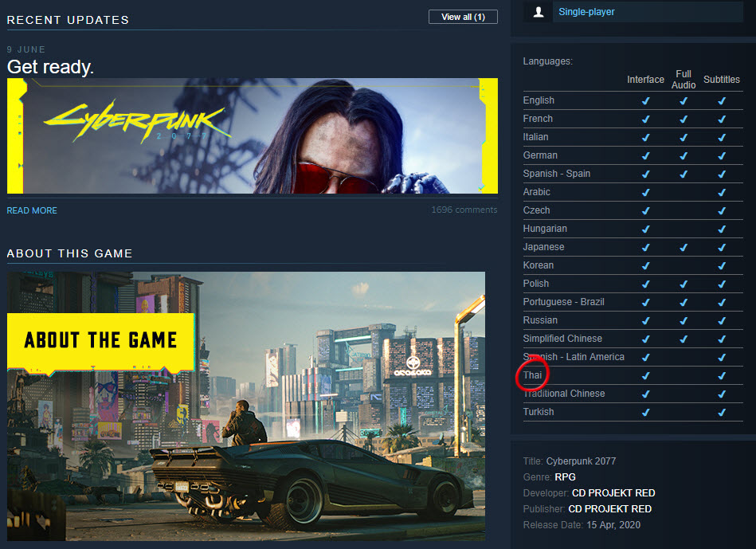Image resolution: width=756 pixels, height=549 pixels.
Task: Click the Full Audio column header
Action: pyautogui.click(x=684, y=80)
